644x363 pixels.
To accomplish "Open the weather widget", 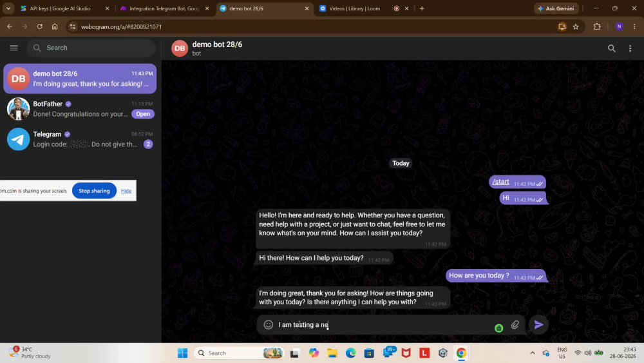I will pos(30,353).
